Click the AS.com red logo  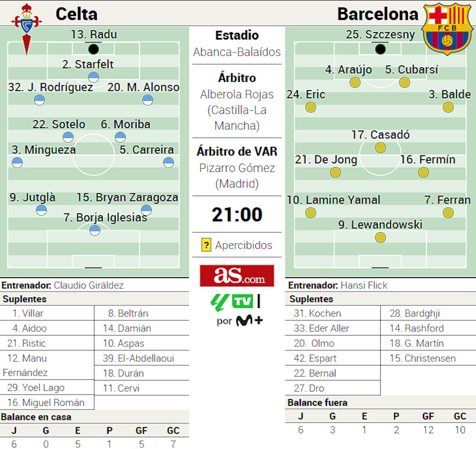tap(237, 276)
